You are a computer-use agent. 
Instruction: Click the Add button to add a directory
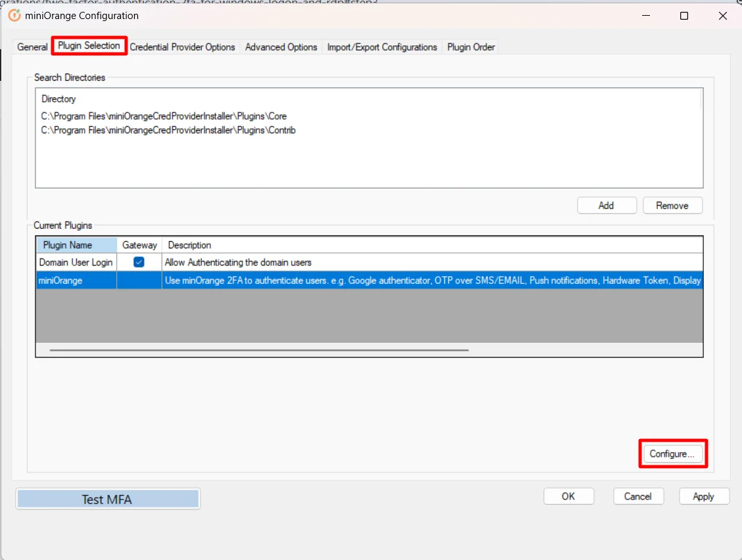(x=606, y=205)
